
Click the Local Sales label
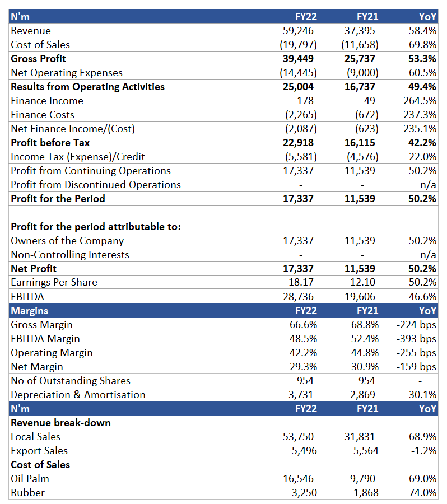pyautogui.click(x=36, y=437)
